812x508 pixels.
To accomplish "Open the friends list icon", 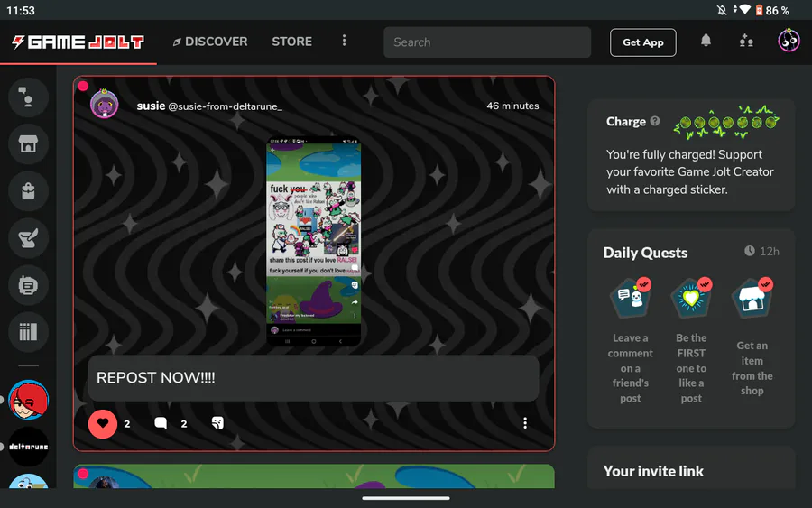I will (746, 41).
